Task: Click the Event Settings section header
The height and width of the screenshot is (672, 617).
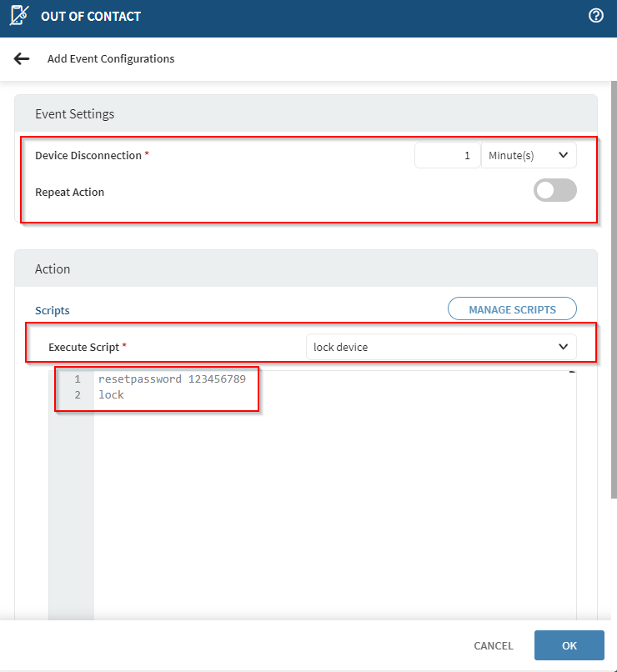Action: pyautogui.click(x=75, y=113)
